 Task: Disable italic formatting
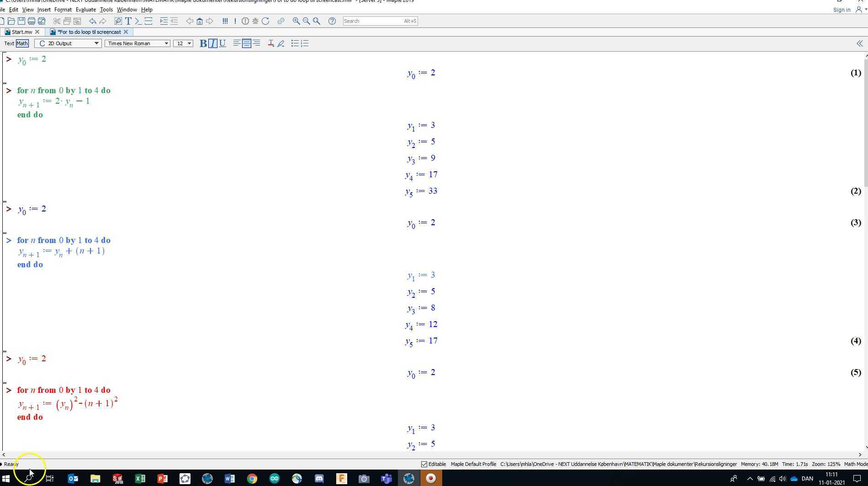(212, 43)
